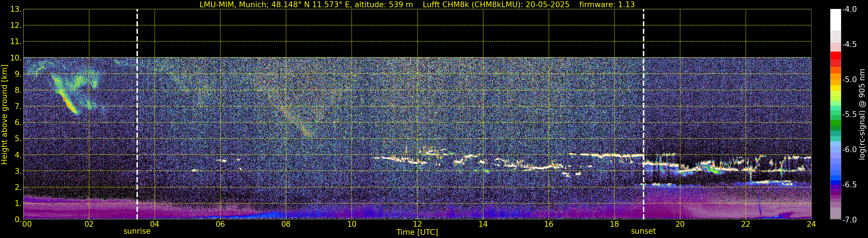Click the time axis tick '00'
The width and height of the screenshot is (868, 238).
coord(27,224)
